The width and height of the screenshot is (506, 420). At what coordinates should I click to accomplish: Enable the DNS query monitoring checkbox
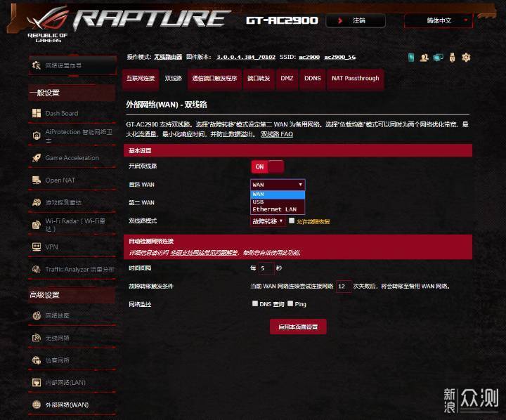pos(255,303)
